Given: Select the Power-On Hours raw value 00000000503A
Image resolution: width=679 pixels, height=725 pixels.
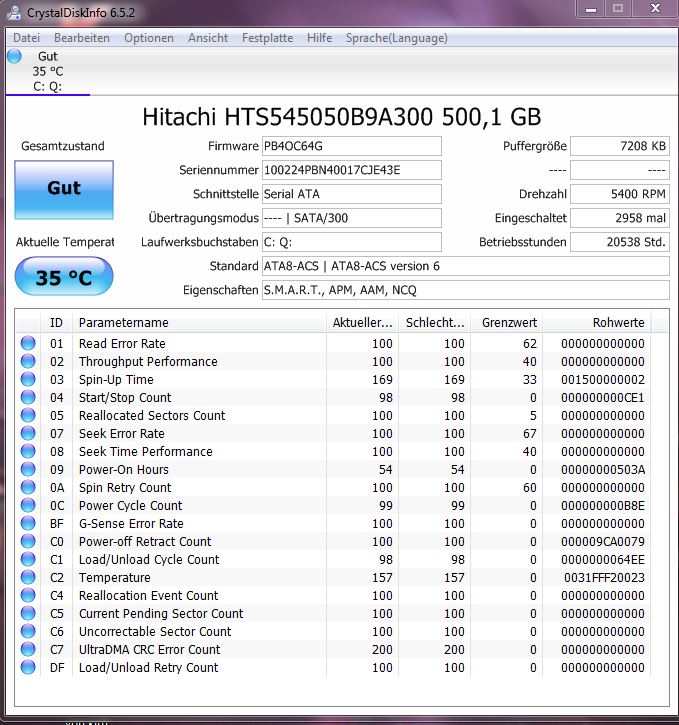Looking at the screenshot, I should 603,470.
